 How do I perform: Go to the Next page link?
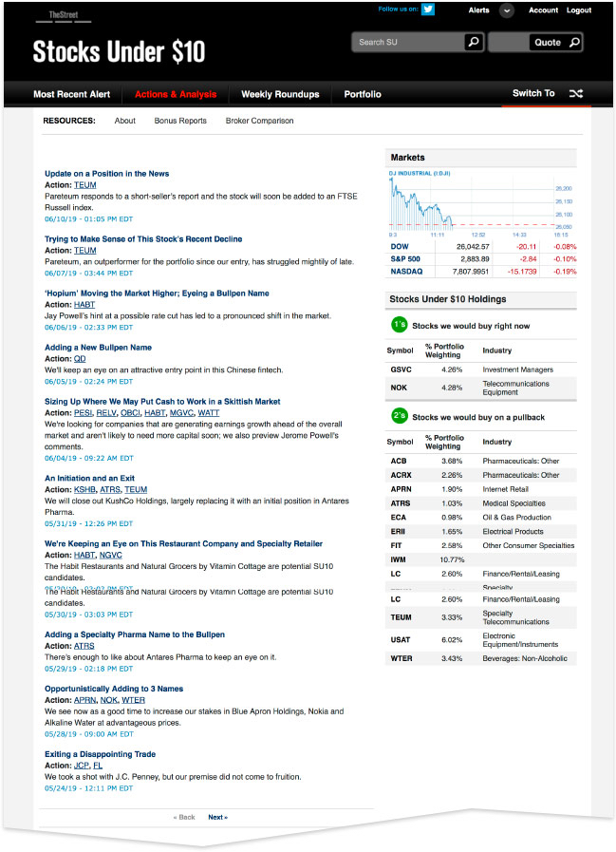[x=217, y=817]
